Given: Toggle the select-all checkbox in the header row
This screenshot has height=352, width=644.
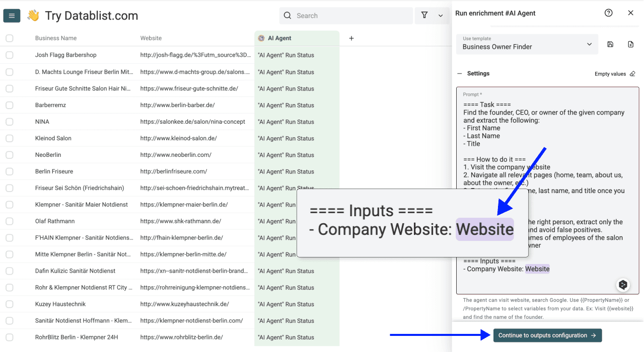Looking at the screenshot, I should (9, 38).
